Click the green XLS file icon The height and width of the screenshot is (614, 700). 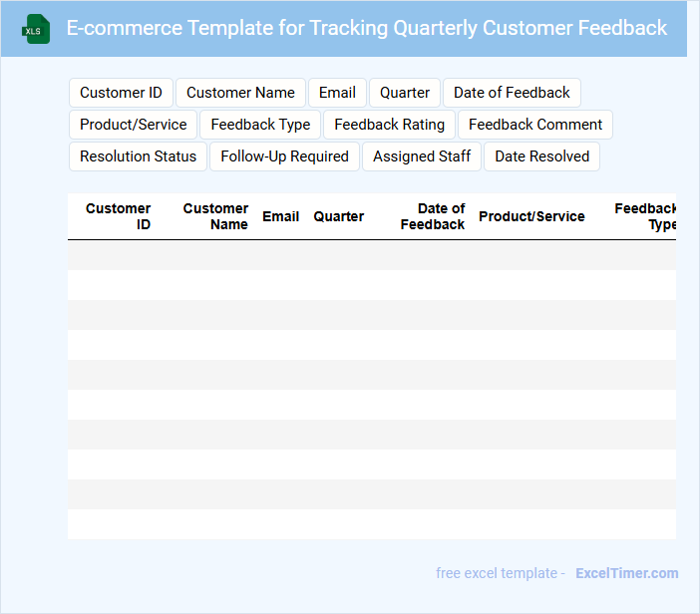36,29
